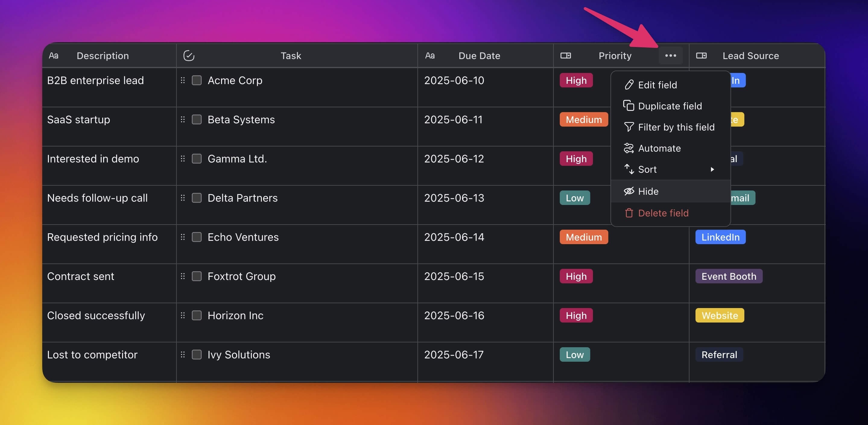Choose Filter by this field

click(x=676, y=127)
